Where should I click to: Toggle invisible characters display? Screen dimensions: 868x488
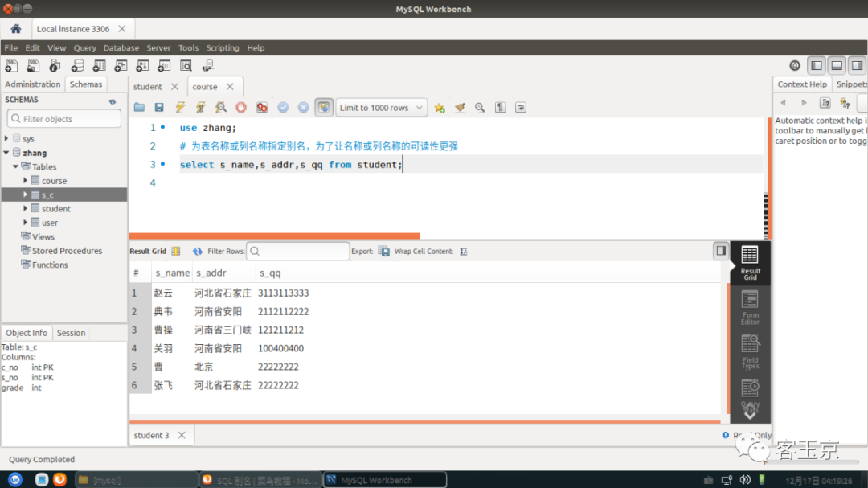501,108
